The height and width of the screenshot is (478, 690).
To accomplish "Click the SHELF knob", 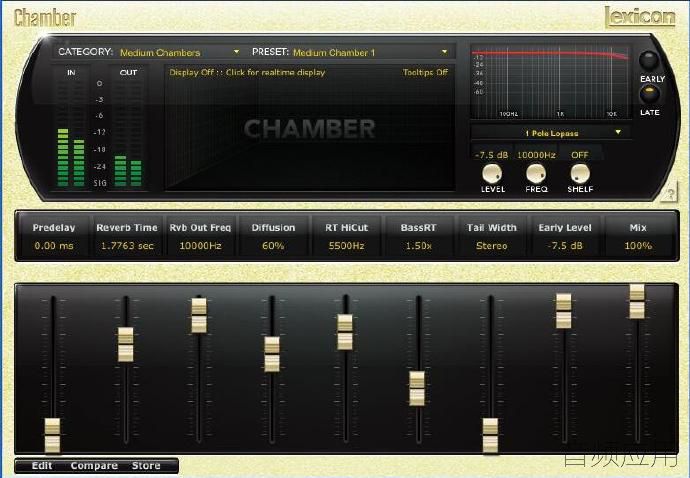I will click(x=580, y=174).
